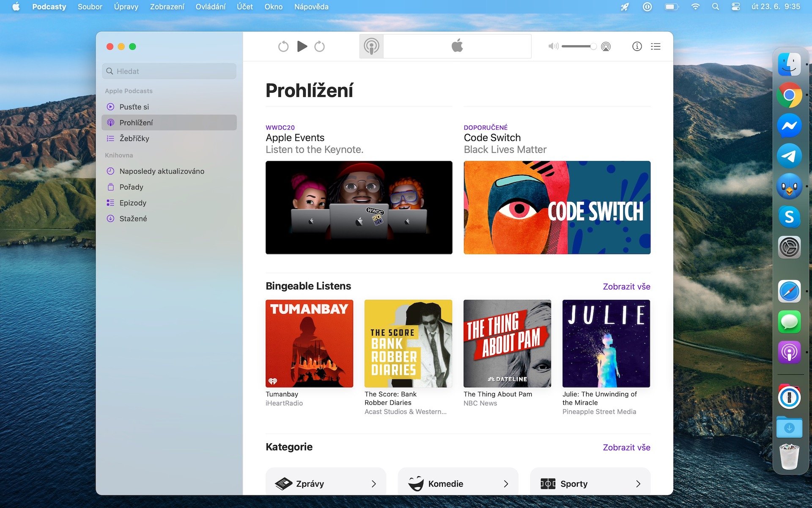Open the episode info icon
This screenshot has width=812, height=508.
pos(637,46)
